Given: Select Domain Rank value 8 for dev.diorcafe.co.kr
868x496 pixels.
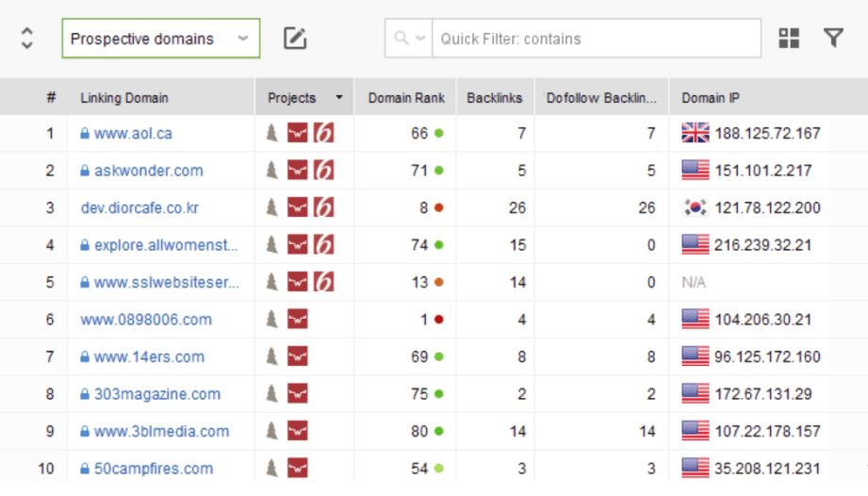Looking at the screenshot, I should [423, 207].
